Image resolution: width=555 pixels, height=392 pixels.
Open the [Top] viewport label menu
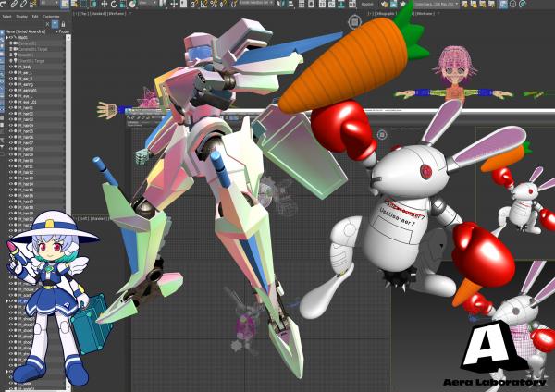coord(84,14)
